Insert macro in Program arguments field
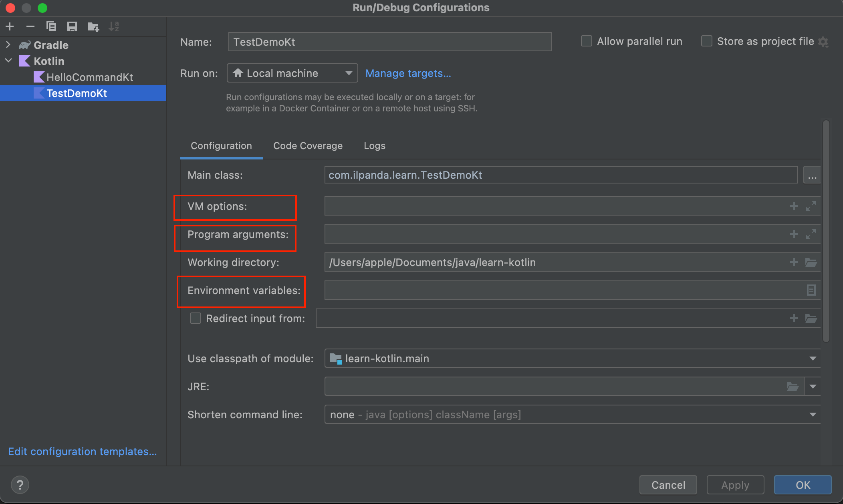Viewport: 843px width, 504px height. pyautogui.click(x=794, y=234)
